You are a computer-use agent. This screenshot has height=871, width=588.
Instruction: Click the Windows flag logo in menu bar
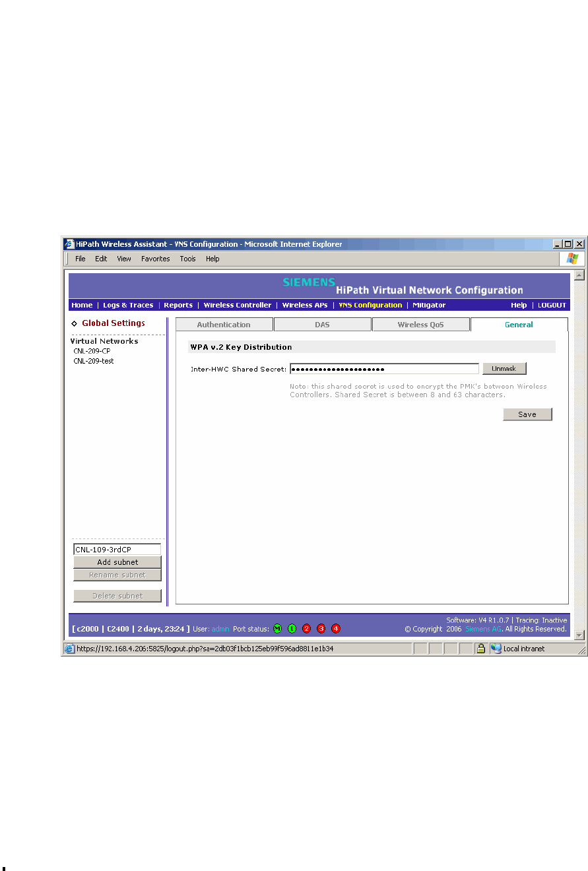572,259
